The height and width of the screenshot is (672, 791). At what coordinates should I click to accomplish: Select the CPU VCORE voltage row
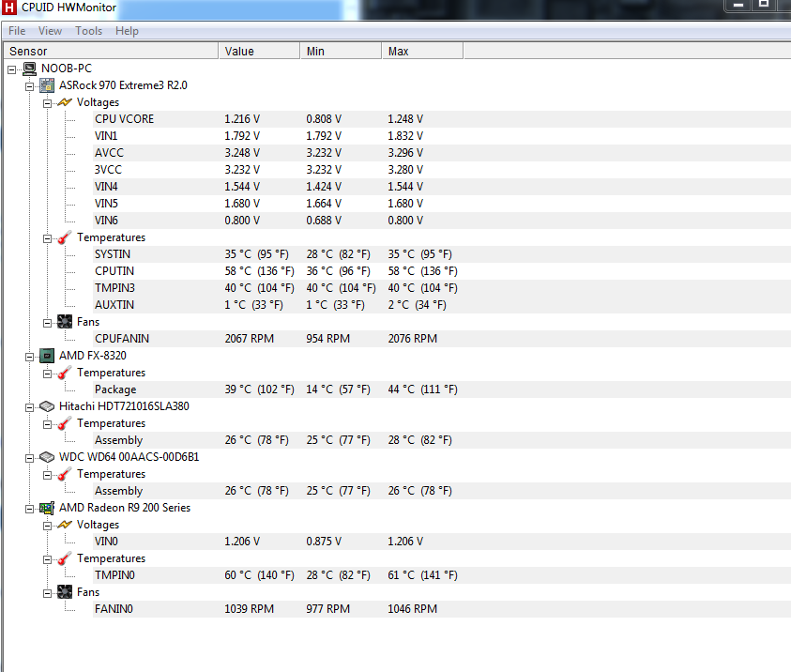pos(442,119)
